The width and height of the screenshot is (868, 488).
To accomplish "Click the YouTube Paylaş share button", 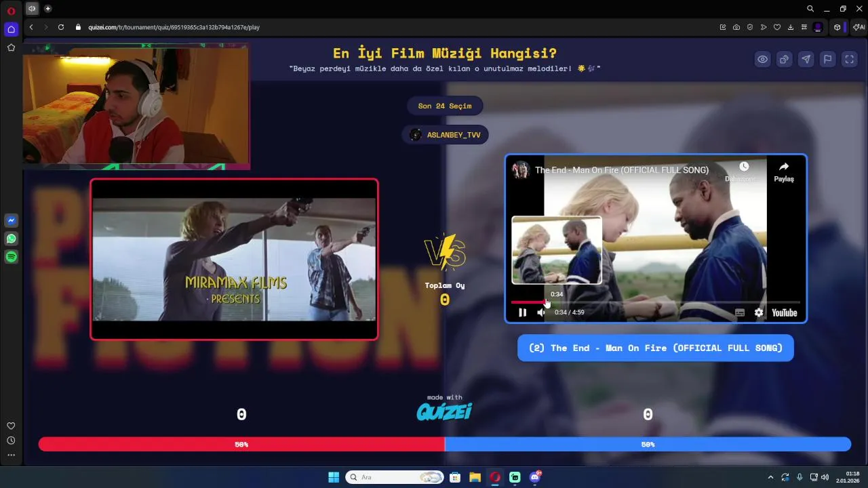I will pyautogui.click(x=784, y=171).
